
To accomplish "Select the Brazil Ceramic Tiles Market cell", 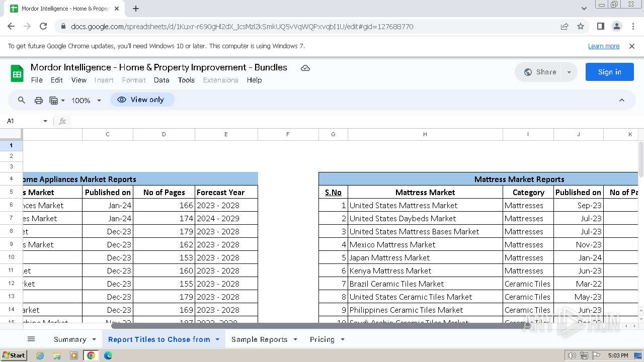I will click(425, 284).
